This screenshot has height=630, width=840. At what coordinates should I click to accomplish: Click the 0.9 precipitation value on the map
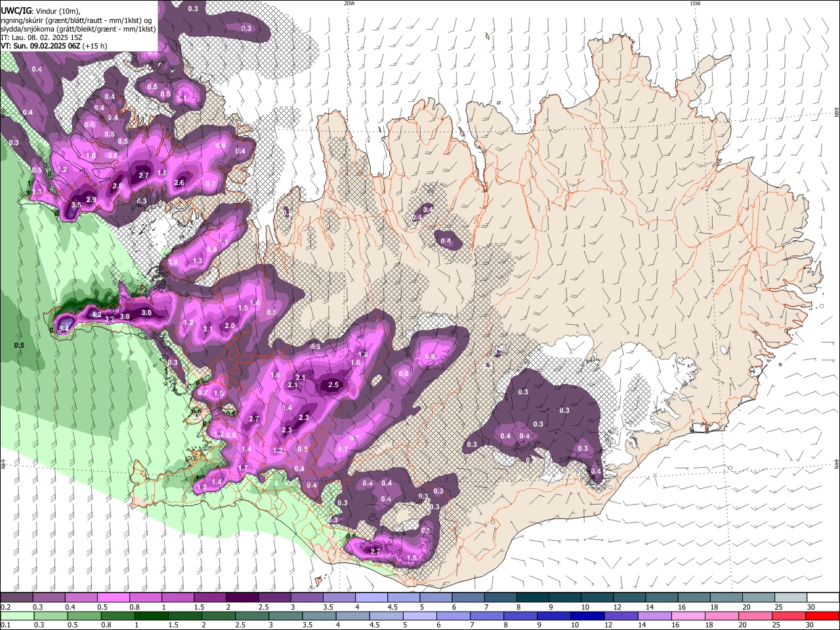coord(211,249)
